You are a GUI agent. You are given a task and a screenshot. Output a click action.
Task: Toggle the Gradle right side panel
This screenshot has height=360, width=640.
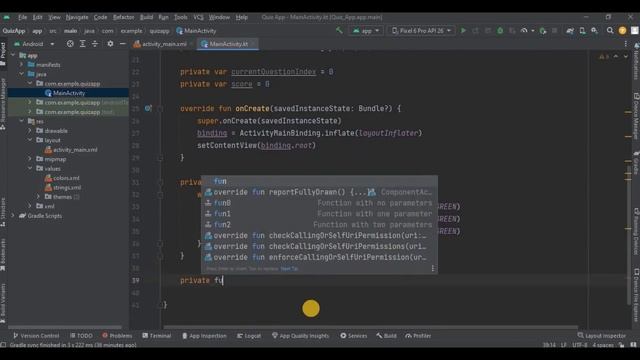pyautogui.click(x=636, y=162)
